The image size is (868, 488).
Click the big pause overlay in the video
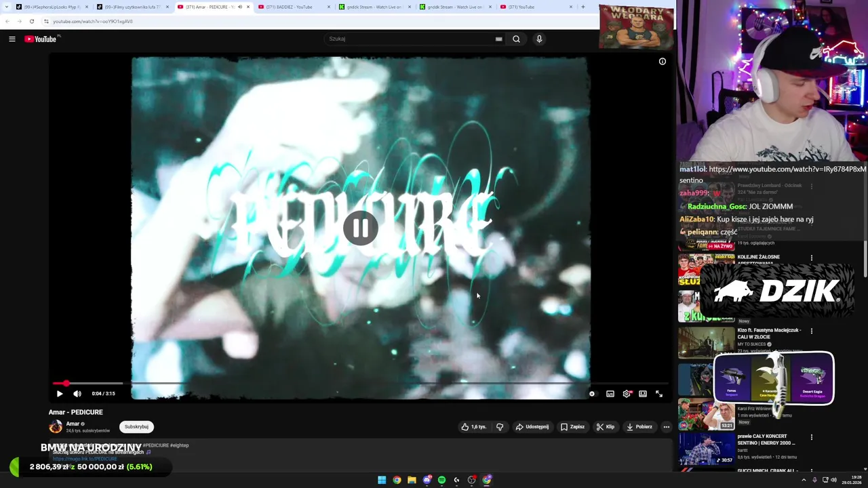pos(360,228)
